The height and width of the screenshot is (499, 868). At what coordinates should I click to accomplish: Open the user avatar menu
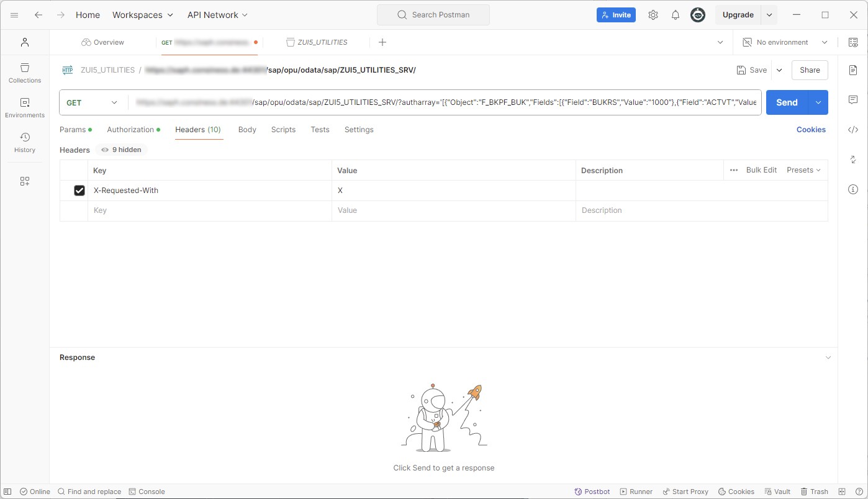(698, 15)
